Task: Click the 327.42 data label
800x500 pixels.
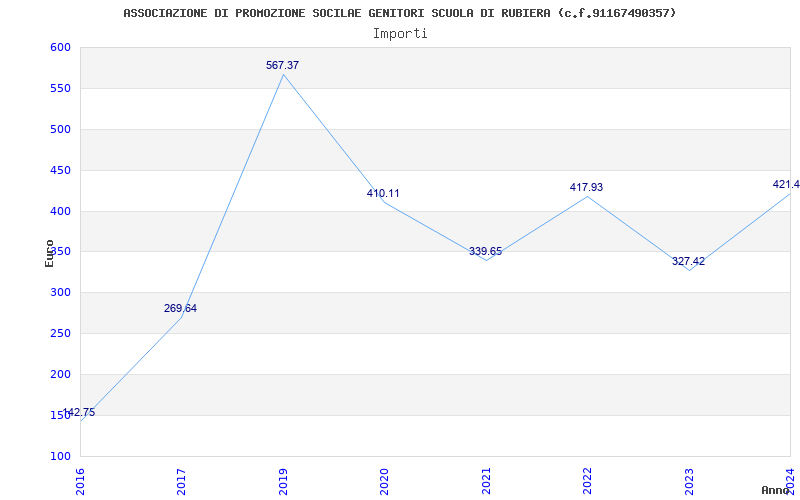Action: 688,261
